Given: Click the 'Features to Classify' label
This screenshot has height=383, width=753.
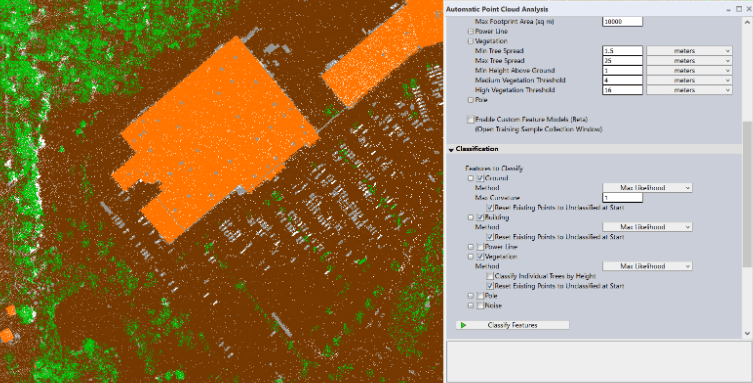Looking at the screenshot, I should coord(494,168).
